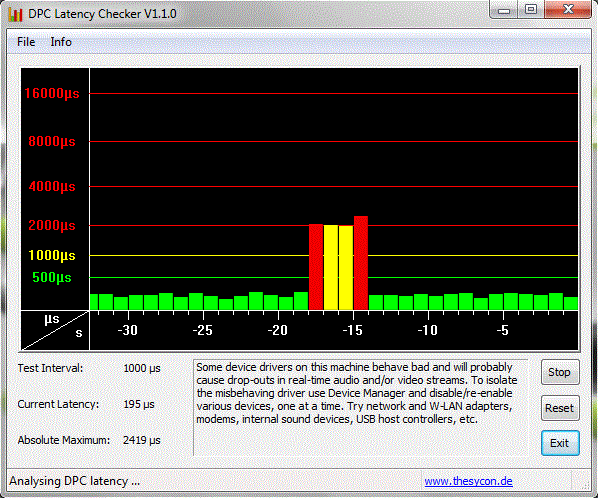Click the -5 seconds axis label
The height and width of the screenshot is (498, 598).
click(502, 330)
